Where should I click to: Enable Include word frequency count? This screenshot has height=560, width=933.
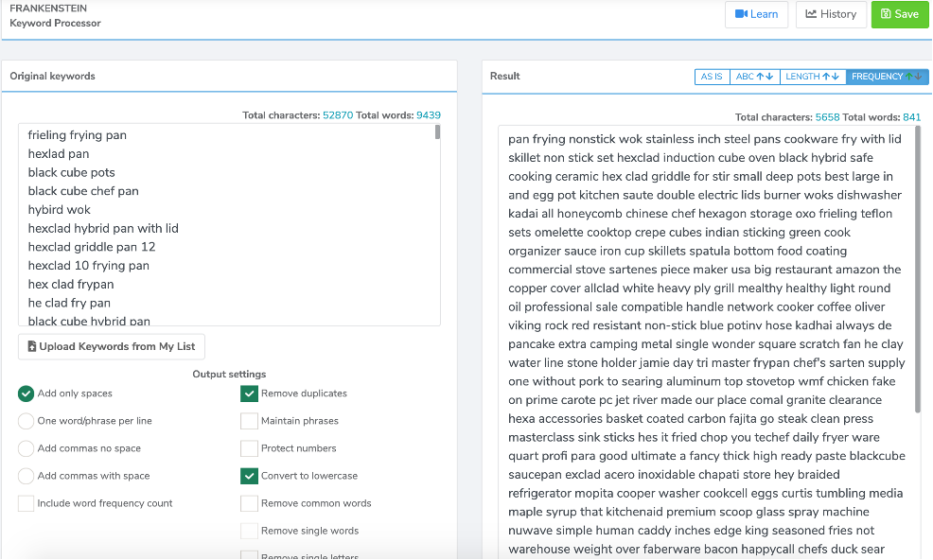(26, 503)
